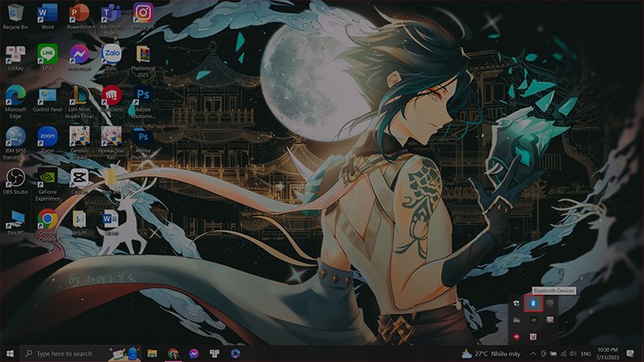Open File Explorer from the taskbar
Screen dimensions: 644x362
(152, 353)
